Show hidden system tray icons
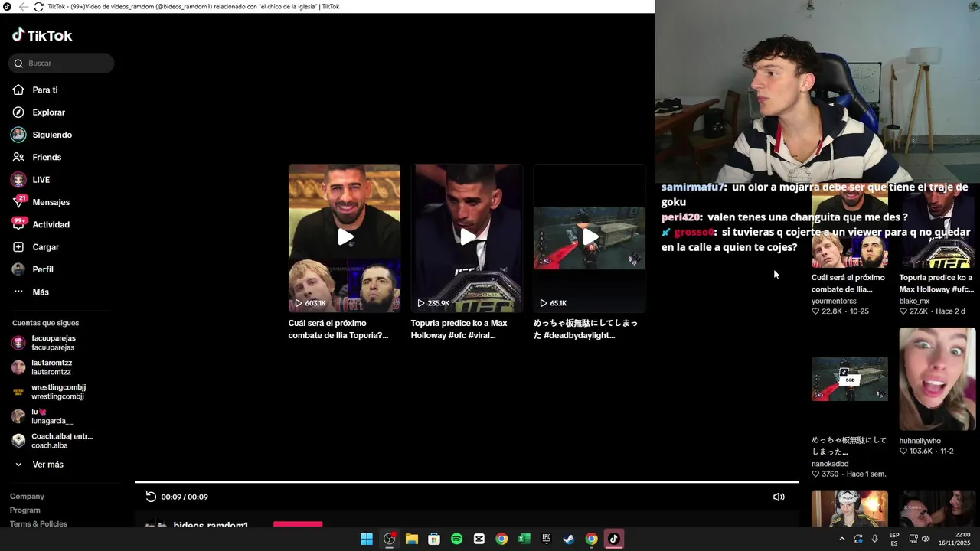980x551 pixels. tap(842, 539)
